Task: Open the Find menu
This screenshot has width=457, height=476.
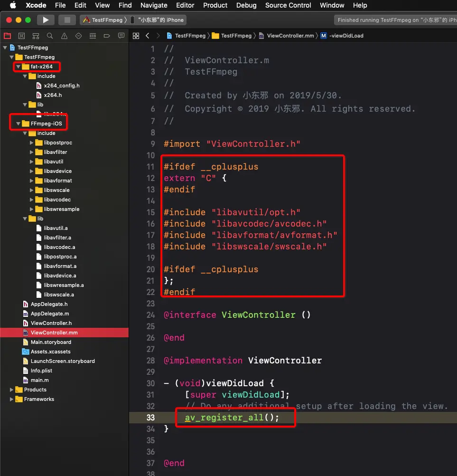Action: coord(125,5)
